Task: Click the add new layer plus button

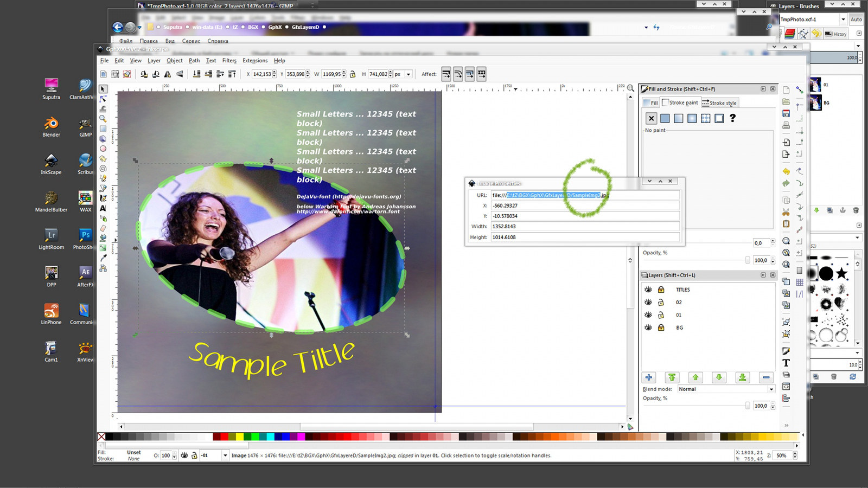Action: coord(649,377)
